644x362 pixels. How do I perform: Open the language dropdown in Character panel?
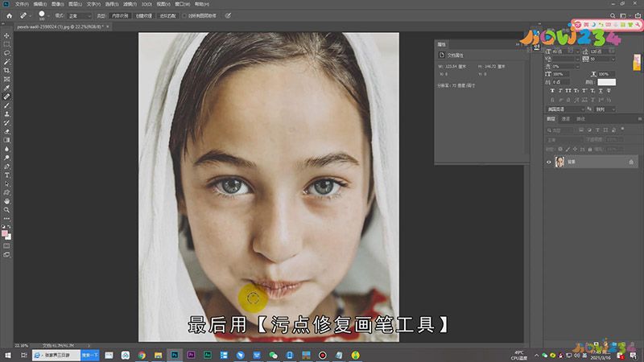pos(566,109)
